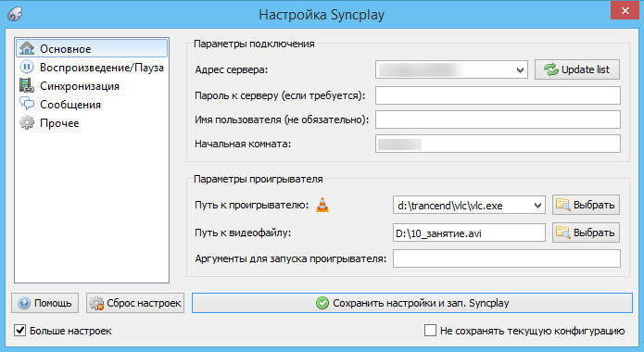644x352 pixels.
Task: Click the film strip icon beside Синхронизация
Action: pyautogui.click(x=27, y=85)
